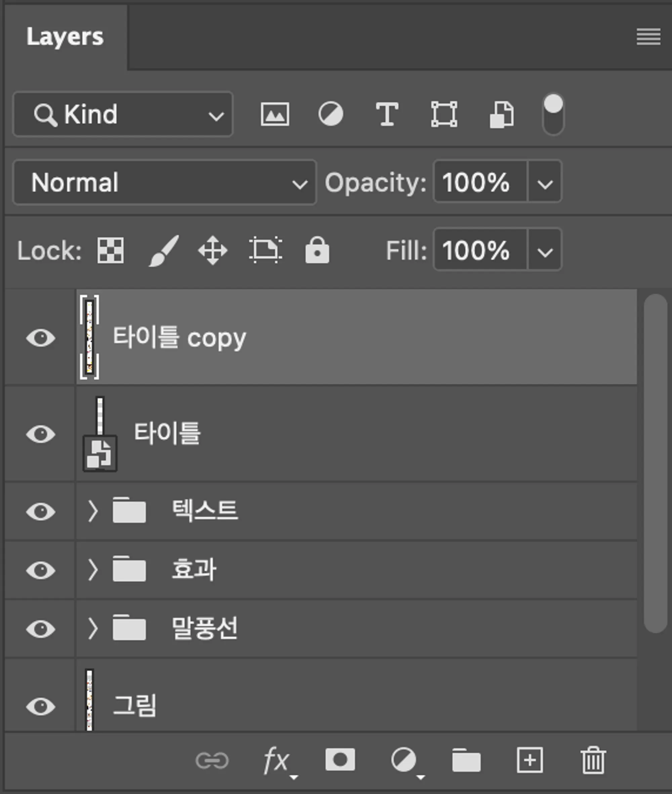Select the Layers tab

pyautogui.click(x=65, y=37)
